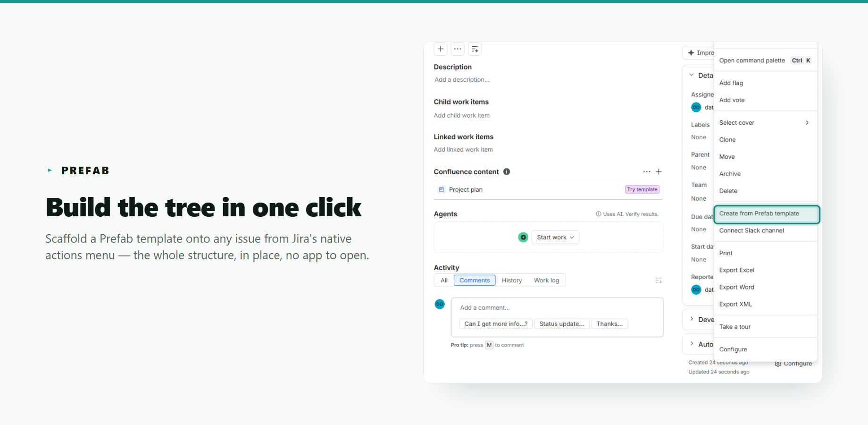This screenshot has height=425, width=868.
Task: Click the 'Can I get more info...?' suggestion
Action: [496, 324]
